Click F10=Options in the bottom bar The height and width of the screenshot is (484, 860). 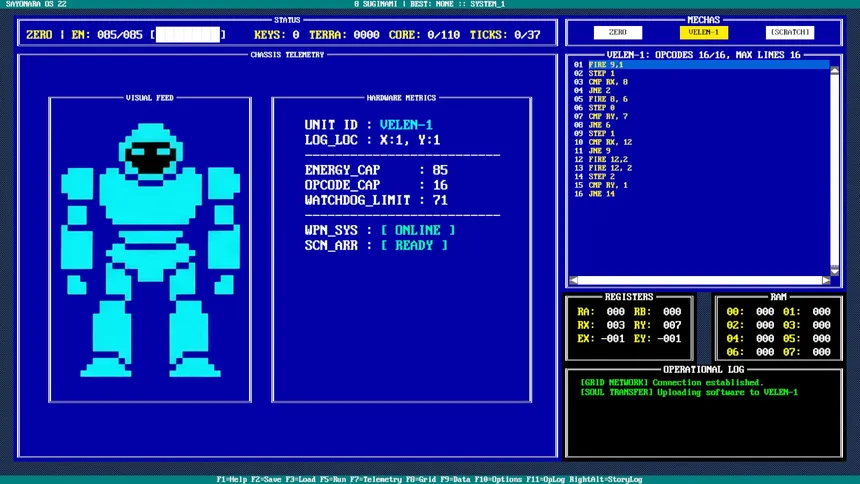[495, 479]
